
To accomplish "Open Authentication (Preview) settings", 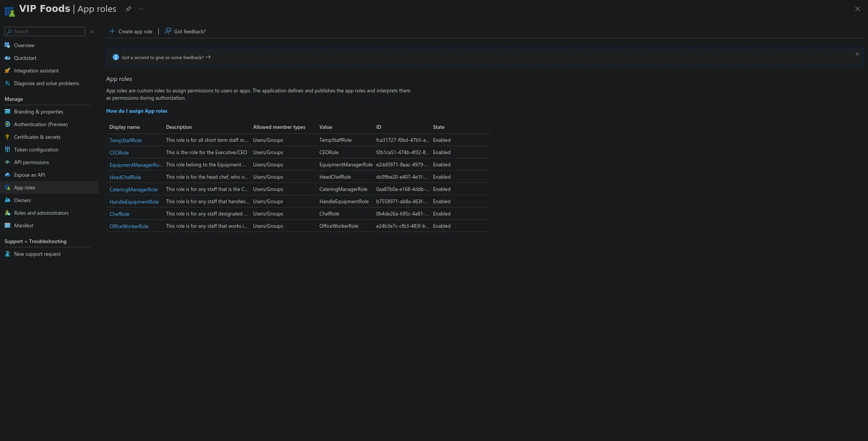I will pyautogui.click(x=41, y=124).
